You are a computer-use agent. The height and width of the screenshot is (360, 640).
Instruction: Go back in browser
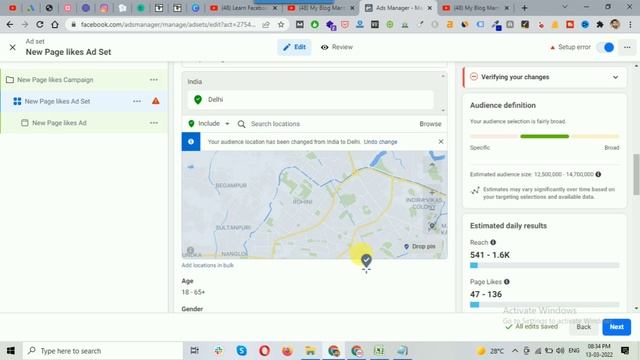(x=10, y=25)
